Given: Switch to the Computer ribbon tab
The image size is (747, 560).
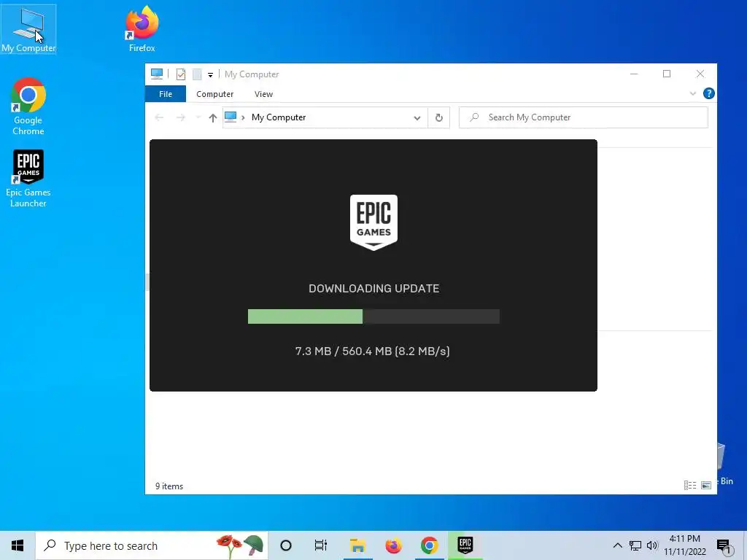Looking at the screenshot, I should pos(215,94).
